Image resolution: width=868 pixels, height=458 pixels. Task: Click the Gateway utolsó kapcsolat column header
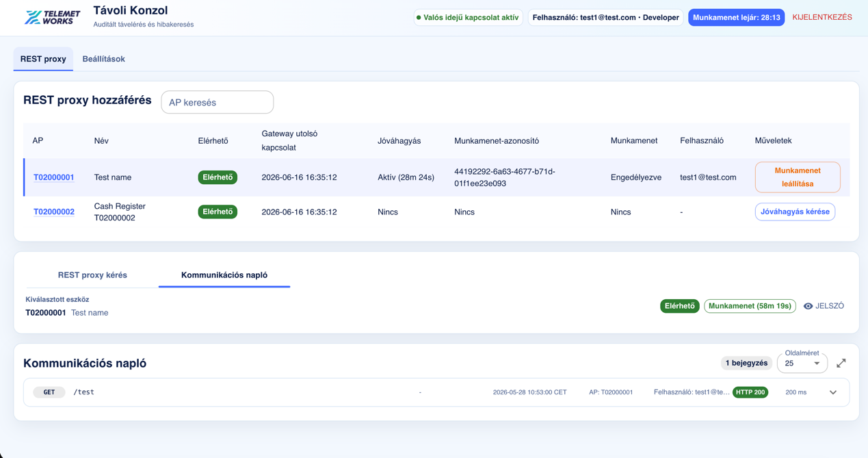coord(289,140)
